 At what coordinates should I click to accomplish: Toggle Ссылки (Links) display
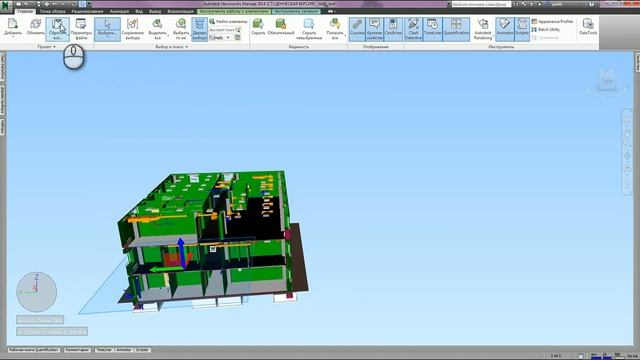(x=357, y=29)
